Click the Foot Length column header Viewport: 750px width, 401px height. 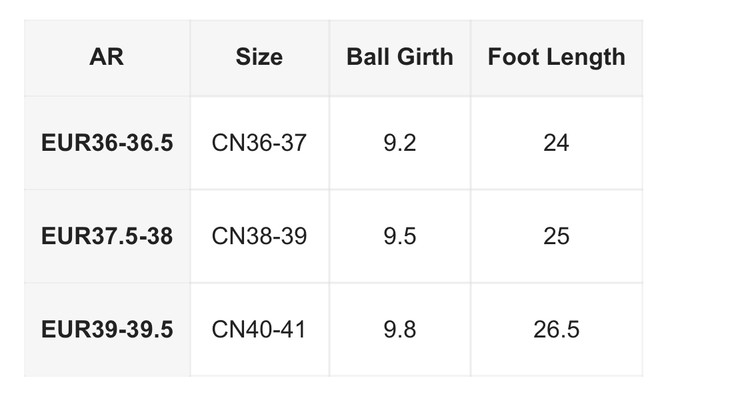(556, 57)
